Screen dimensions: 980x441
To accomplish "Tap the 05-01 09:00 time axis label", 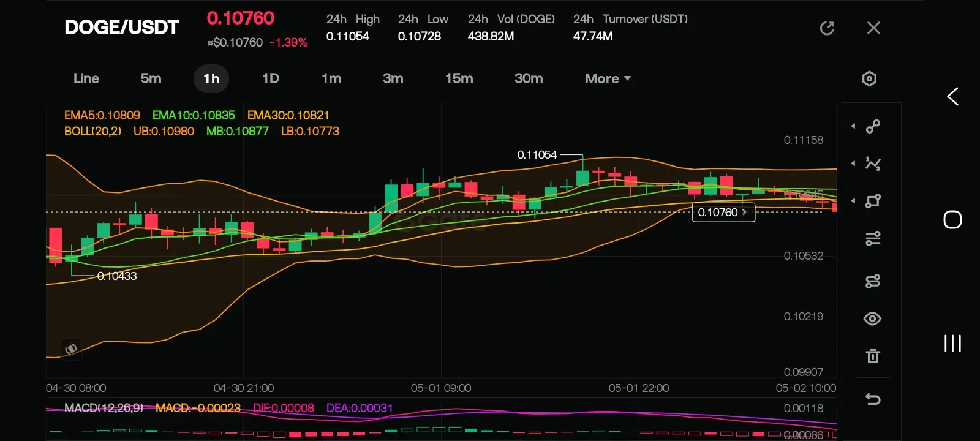I will 441,388.
